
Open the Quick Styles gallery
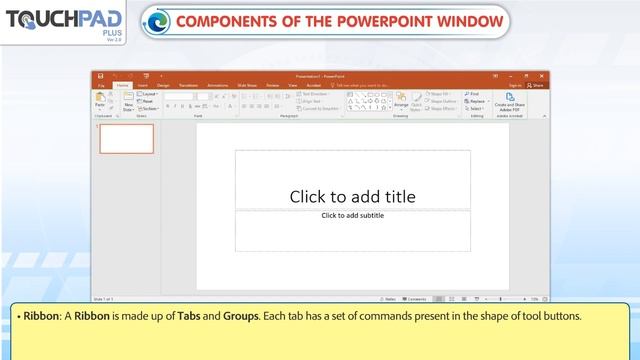(x=416, y=101)
